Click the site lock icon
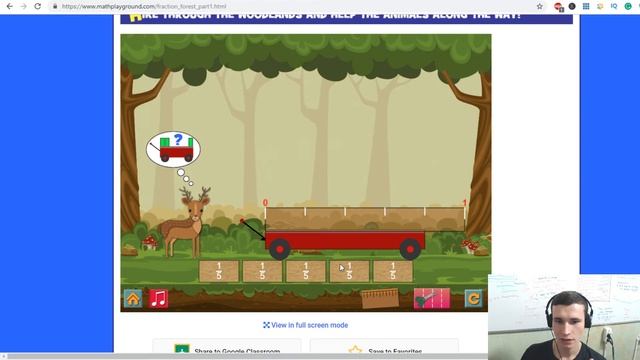Image resolution: width=640 pixels, height=360 pixels. [55, 6]
